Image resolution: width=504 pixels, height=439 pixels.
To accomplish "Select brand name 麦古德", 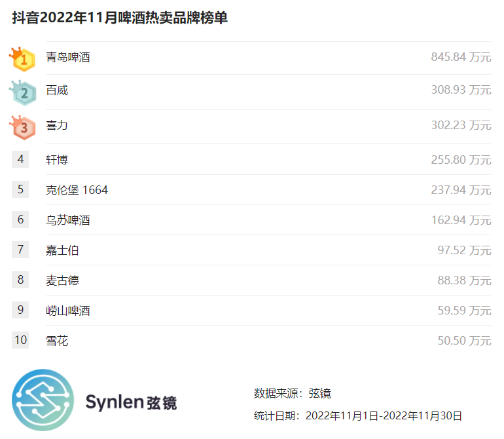I will (62, 280).
